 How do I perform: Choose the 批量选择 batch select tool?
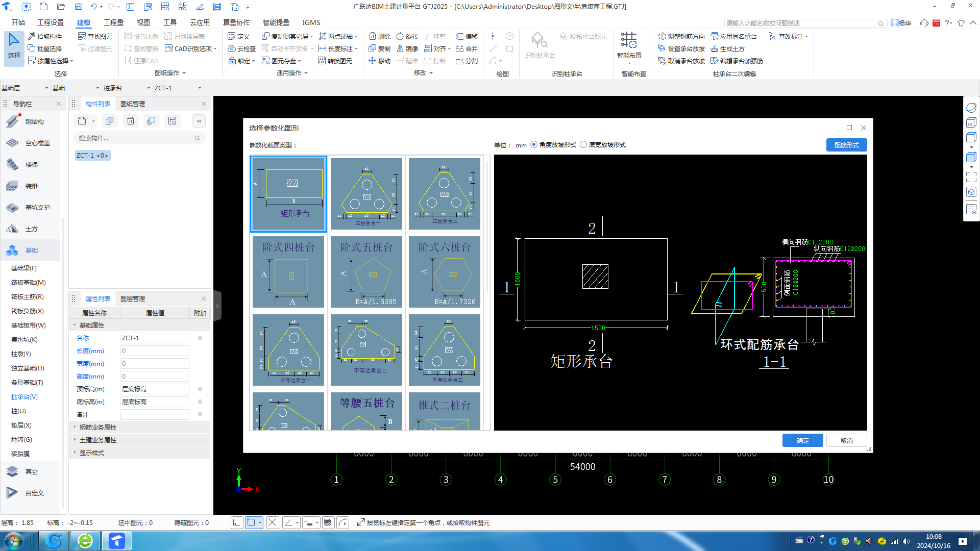point(45,48)
